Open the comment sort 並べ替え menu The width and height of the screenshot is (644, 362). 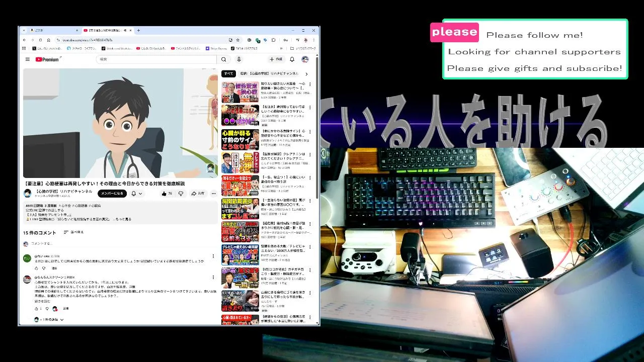click(73, 232)
